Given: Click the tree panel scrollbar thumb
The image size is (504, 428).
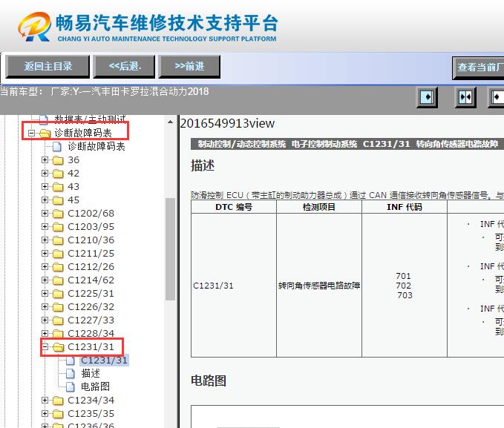Looking at the screenshot, I should tap(171, 249).
